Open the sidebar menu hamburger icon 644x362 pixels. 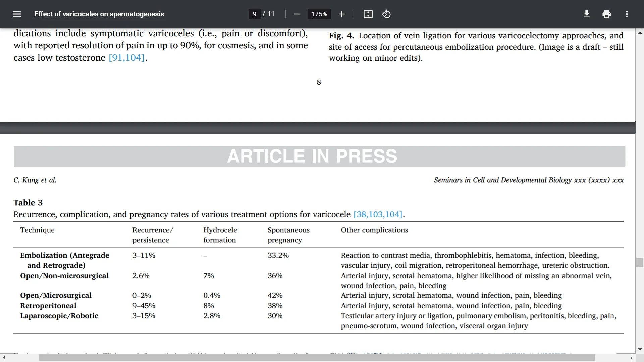pyautogui.click(x=17, y=14)
